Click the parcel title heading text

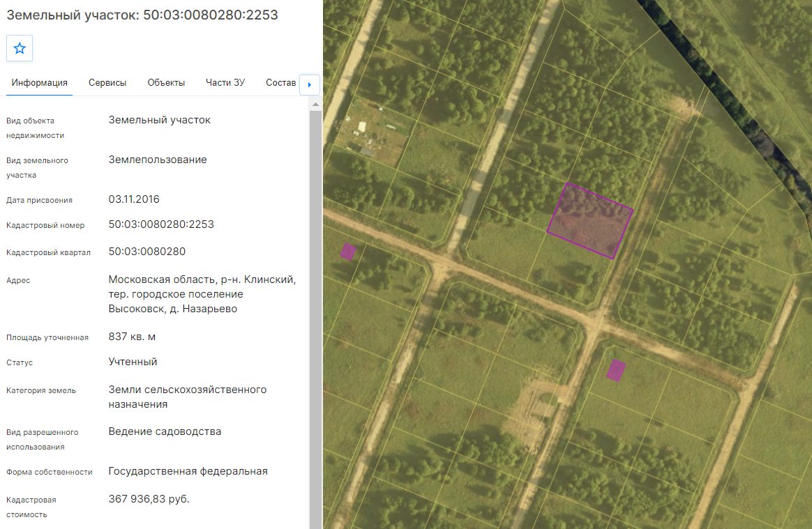click(142, 15)
